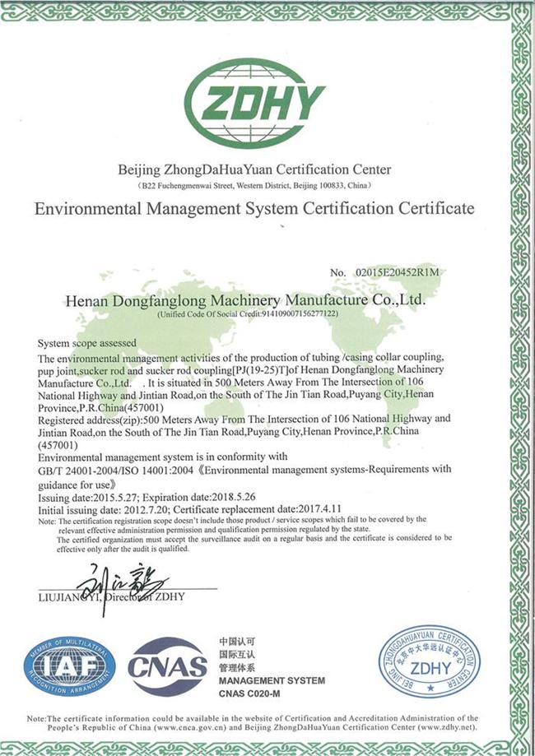Click the blue IAF recognition logo
This screenshot has height=756, width=535.
pos(70,666)
